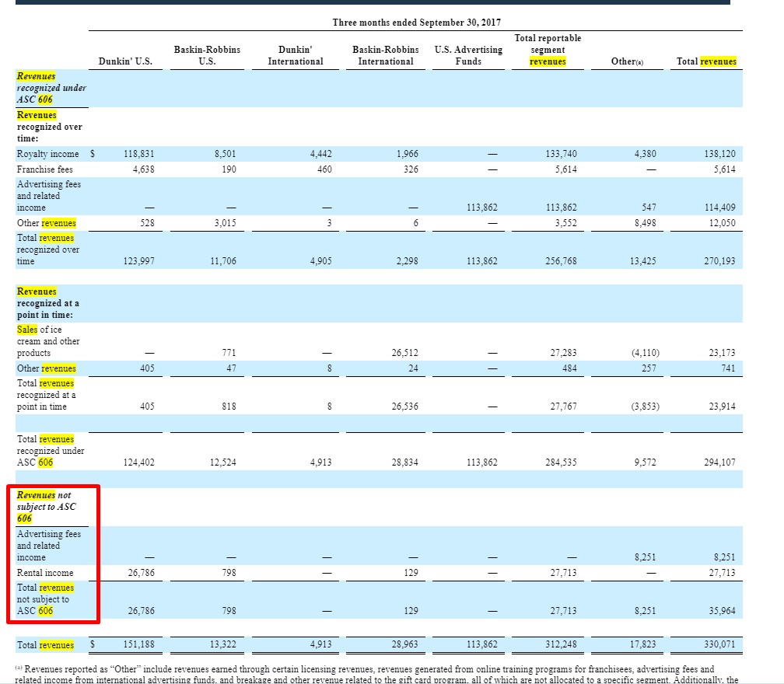Select the Revenues recognized at a point in time heading
Screen dimensions: 784x684
pyautogui.click(x=48, y=303)
